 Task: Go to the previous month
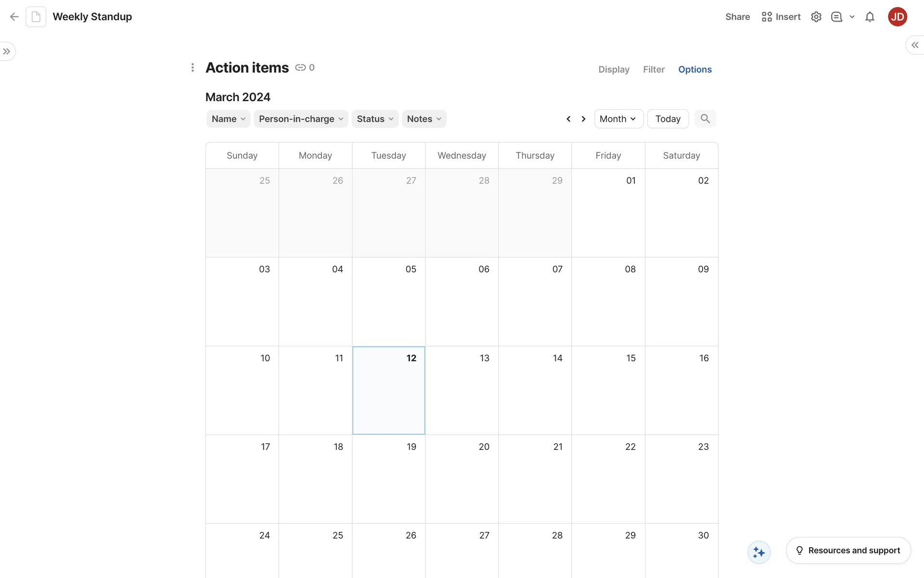pyautogui.click(x=568, y=119)
